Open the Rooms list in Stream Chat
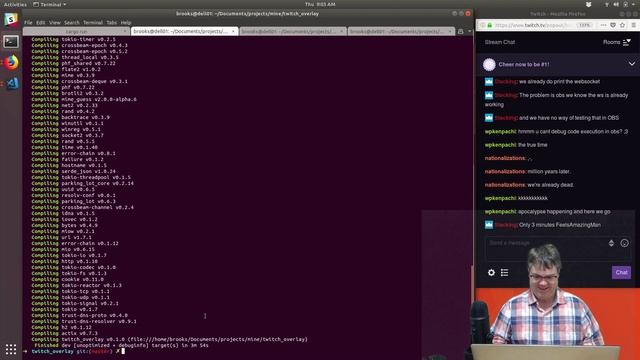The height and width of the screenshot is (360, 640). pyautogui.click(x=617, y=42)
